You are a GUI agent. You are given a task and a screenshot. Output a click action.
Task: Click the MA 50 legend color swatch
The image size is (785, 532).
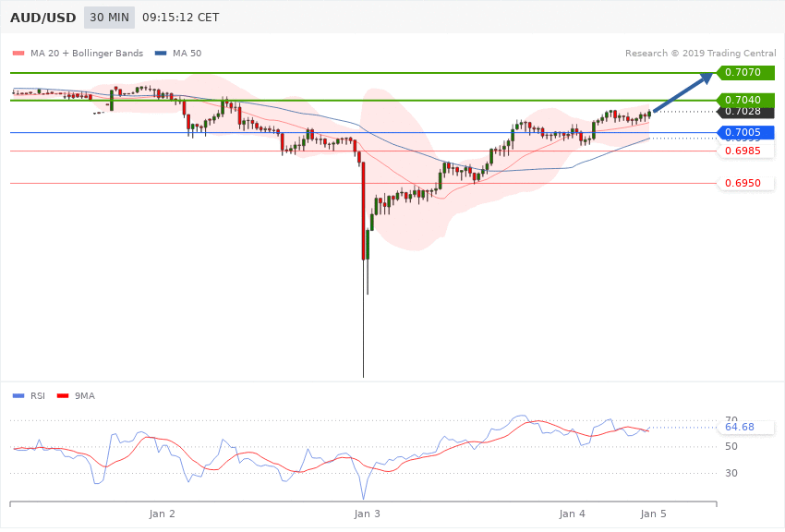coord(161,53)
